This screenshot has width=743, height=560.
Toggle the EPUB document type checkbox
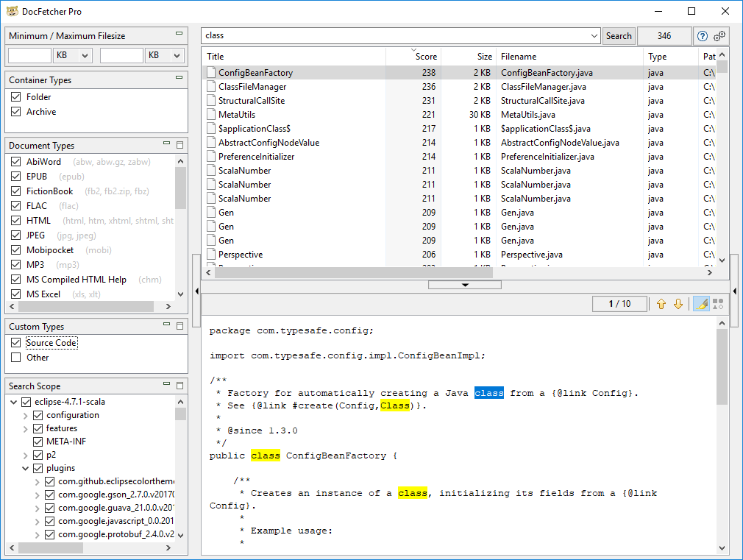click(x=16, y=177)
